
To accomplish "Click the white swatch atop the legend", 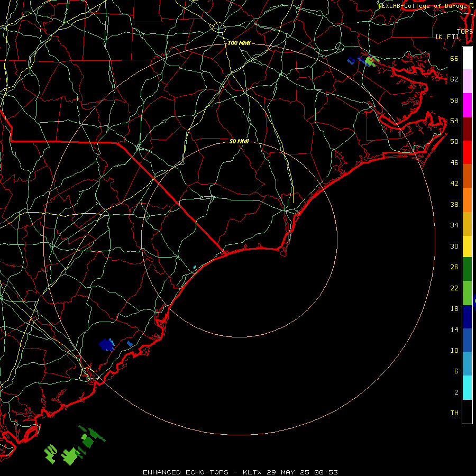I will click(x=467, y=58).
